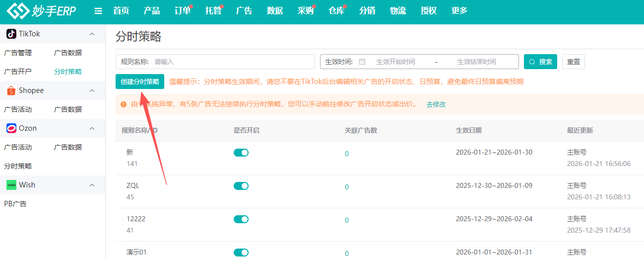The image size is (644, 258).
Task: Open the 仓库 top menu
Action: tap(336, 11)
